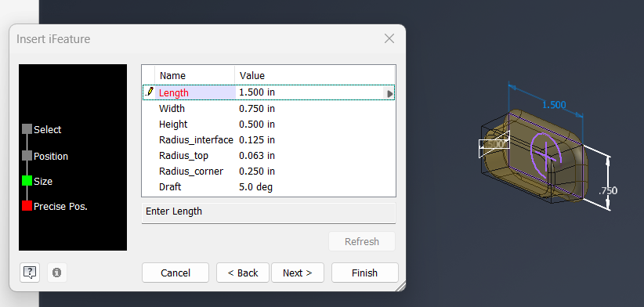Edit the Height value 0.500 in
644x307 pixels.
257,125
